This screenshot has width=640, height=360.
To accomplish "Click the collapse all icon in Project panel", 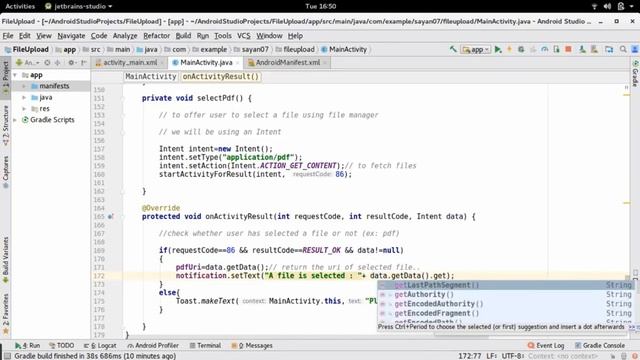I will coord(57,62).
